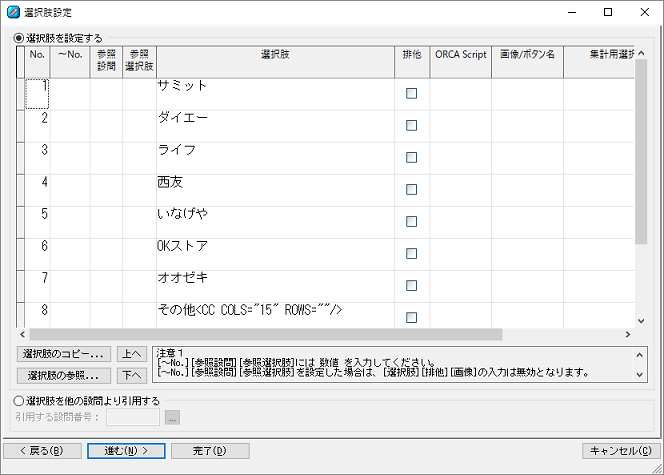Check the 排他 box for ライフ
The image size is (664, 475).
click(411, 157)
